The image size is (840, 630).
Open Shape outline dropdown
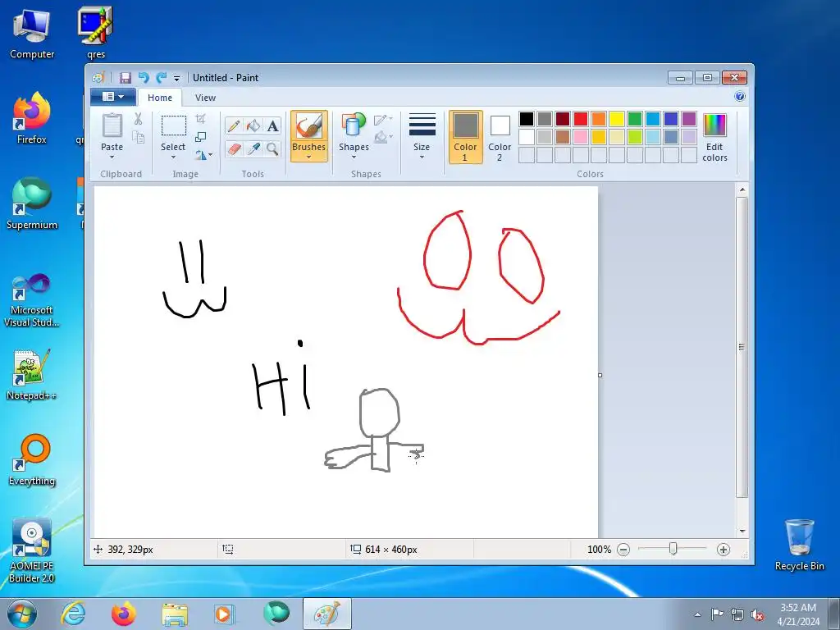click(384, 120)
